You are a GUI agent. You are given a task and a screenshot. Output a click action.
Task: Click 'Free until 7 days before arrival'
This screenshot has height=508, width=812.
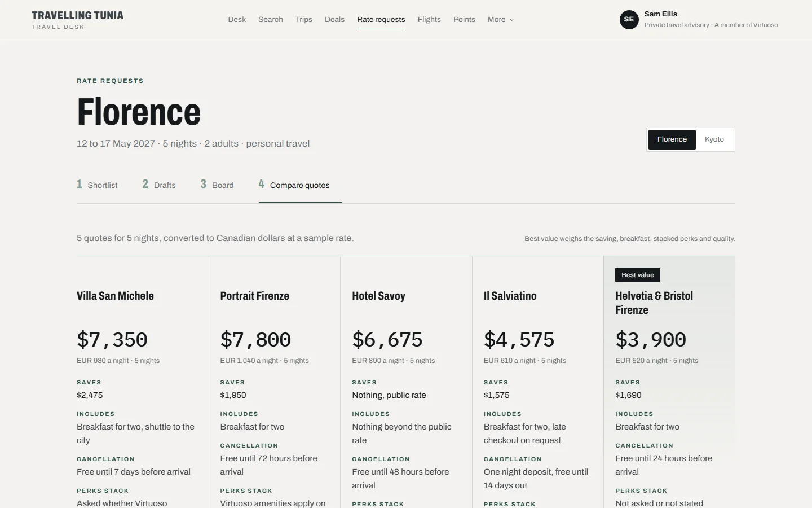click(134, 472)
